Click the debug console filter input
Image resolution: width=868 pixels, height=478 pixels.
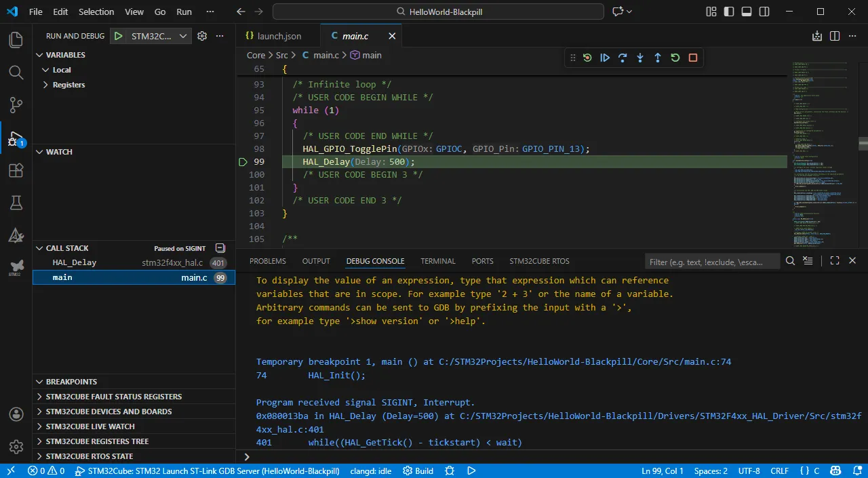coord(711,261)
